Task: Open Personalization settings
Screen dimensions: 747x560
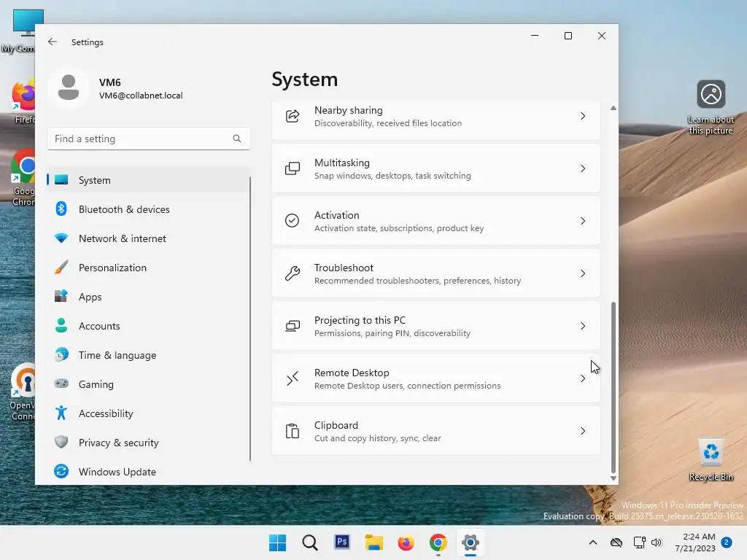Action: 149,268
